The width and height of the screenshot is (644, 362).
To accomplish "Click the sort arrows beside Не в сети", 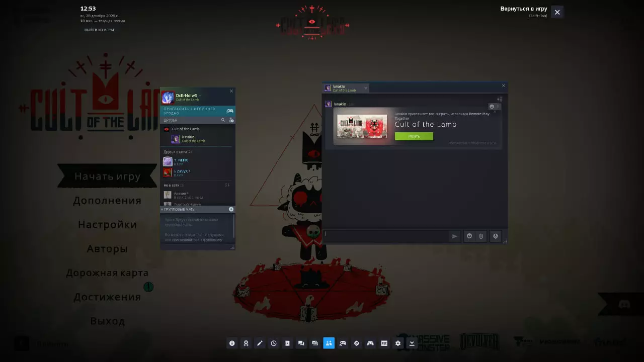I will click(x=227, y=185).
